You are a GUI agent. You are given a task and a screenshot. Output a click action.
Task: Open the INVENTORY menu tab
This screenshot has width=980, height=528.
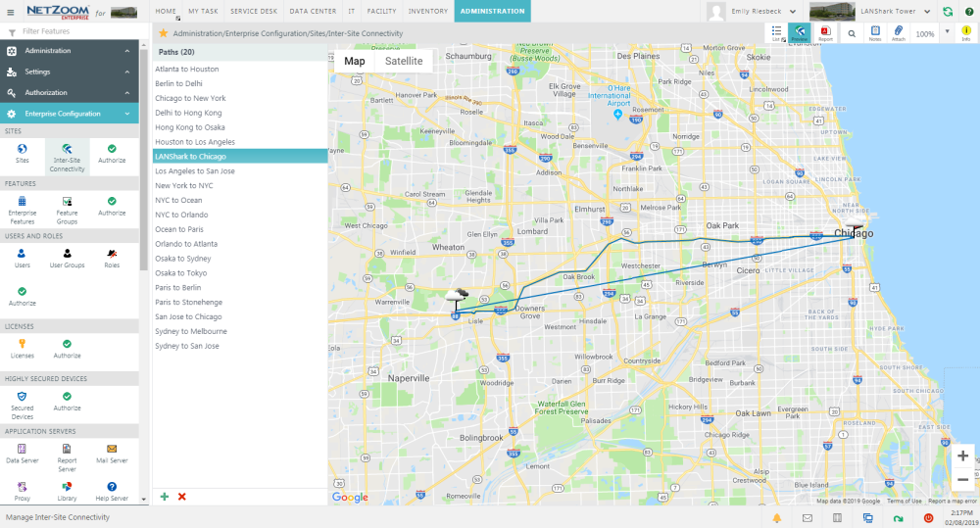point(427,11)
